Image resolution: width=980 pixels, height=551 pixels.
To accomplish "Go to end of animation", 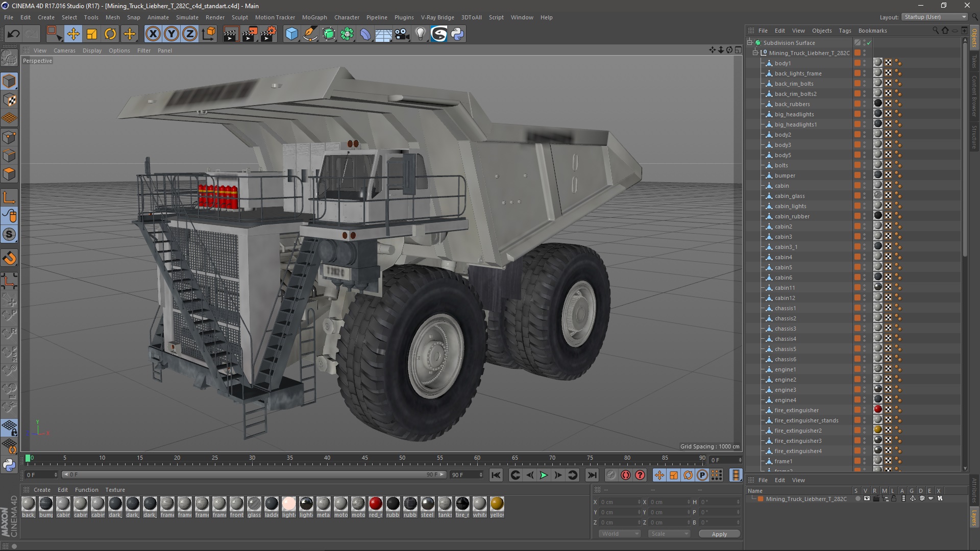I will (x=592, y=475).
